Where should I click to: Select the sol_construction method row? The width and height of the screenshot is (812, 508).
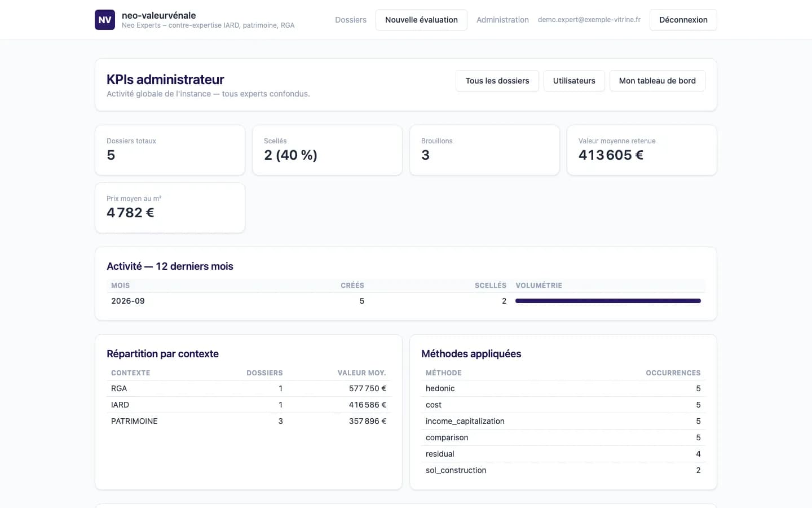(563, 470)
